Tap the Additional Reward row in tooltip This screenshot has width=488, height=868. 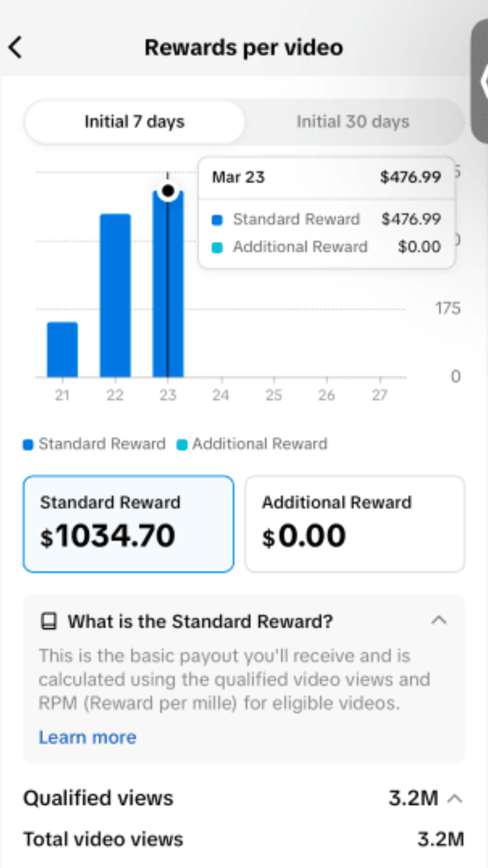(326, 247)
